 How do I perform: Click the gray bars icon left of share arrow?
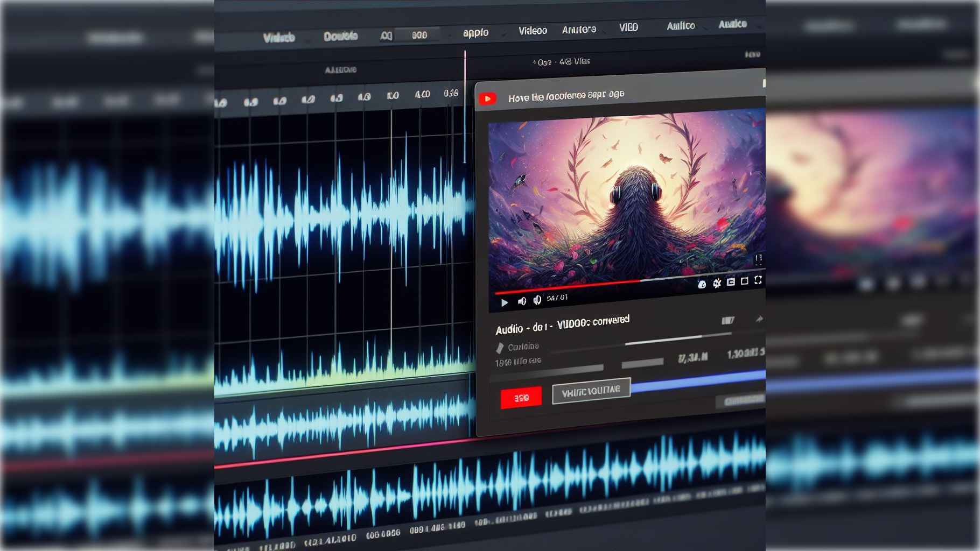pyautogui.click(x=728, y=321)
